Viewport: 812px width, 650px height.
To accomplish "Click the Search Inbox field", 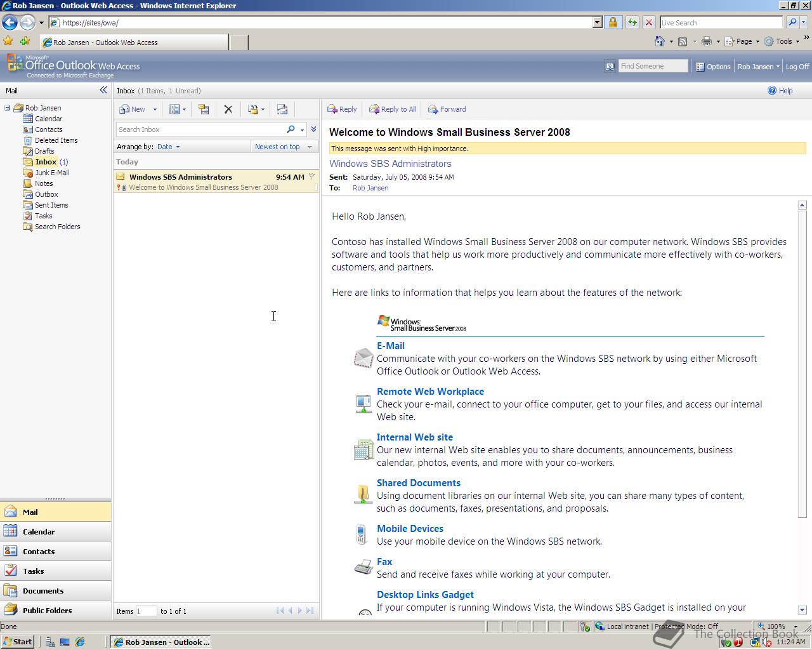I will [x=200, y=129].
